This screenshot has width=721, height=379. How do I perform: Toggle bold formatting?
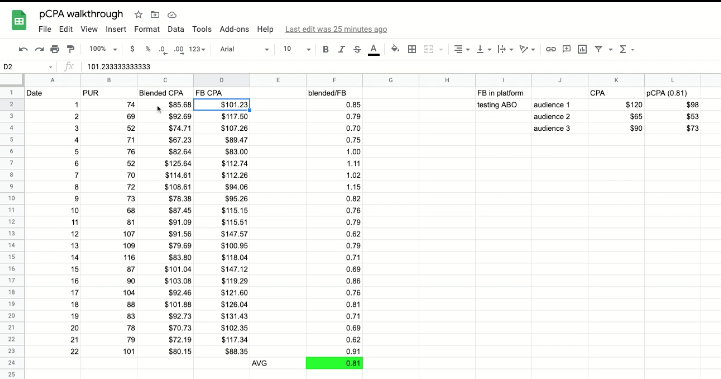326,49
